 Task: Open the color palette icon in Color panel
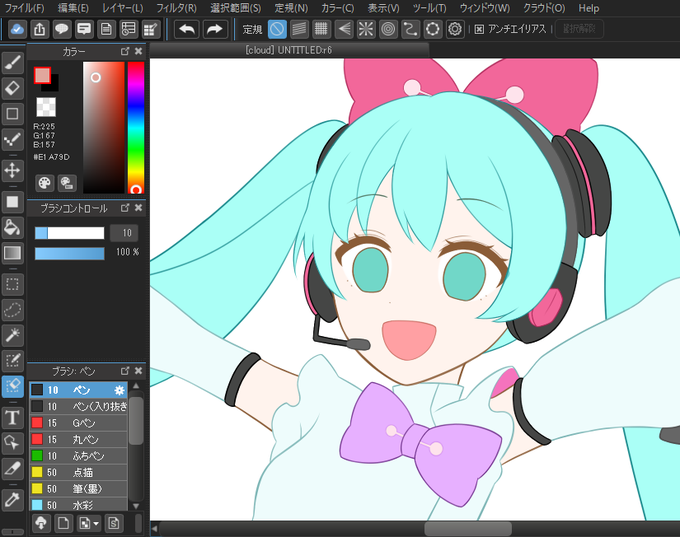(44, 183)
